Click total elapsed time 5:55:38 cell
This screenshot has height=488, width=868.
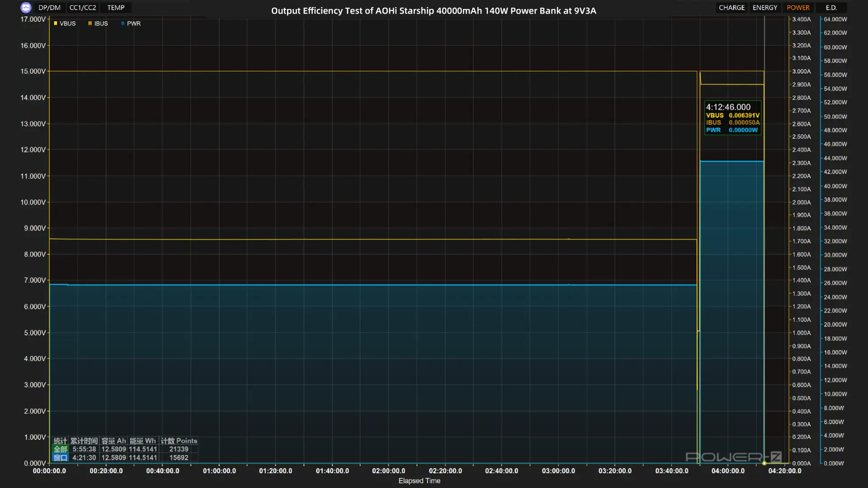(84, 449)
